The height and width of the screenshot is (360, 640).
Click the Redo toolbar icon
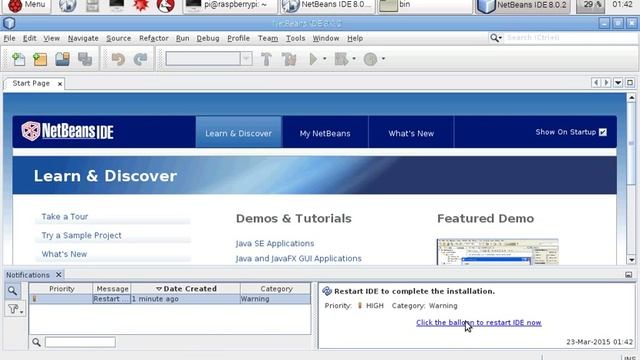click(140, 59)
